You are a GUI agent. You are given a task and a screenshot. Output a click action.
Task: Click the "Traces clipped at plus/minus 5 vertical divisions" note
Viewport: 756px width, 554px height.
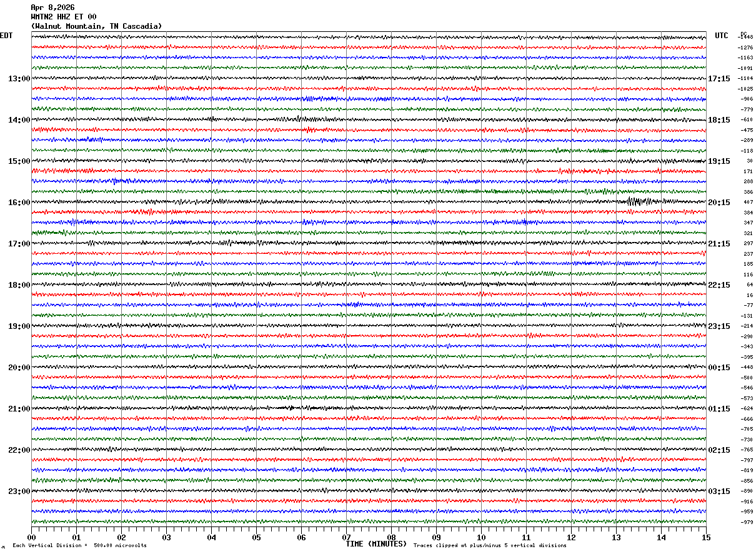[490, 545]
